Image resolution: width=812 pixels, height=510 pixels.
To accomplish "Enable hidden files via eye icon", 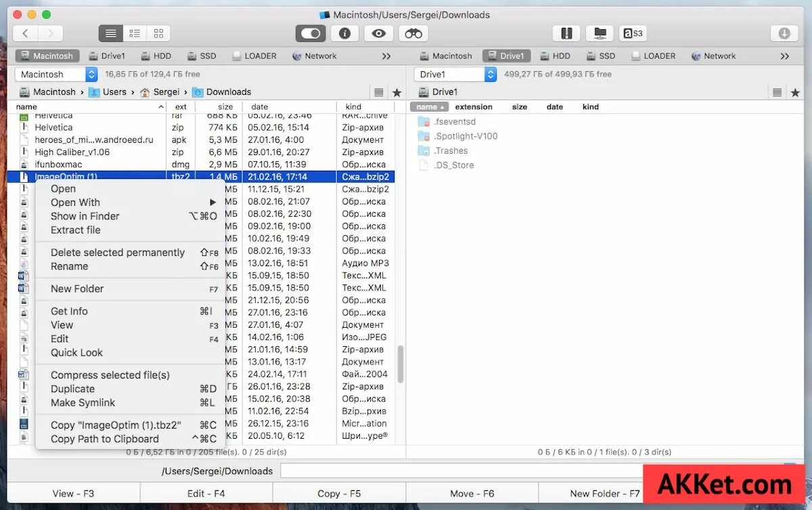I will 378,33.
